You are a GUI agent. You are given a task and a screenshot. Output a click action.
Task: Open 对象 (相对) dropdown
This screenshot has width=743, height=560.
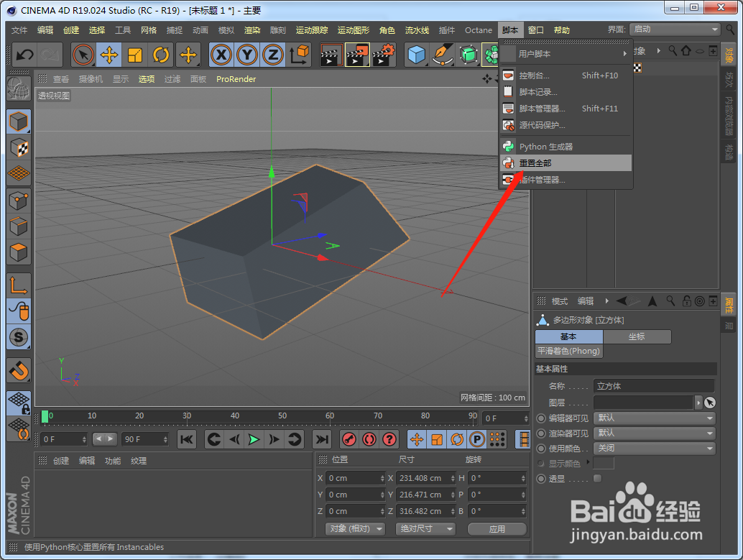pos(356,528)
